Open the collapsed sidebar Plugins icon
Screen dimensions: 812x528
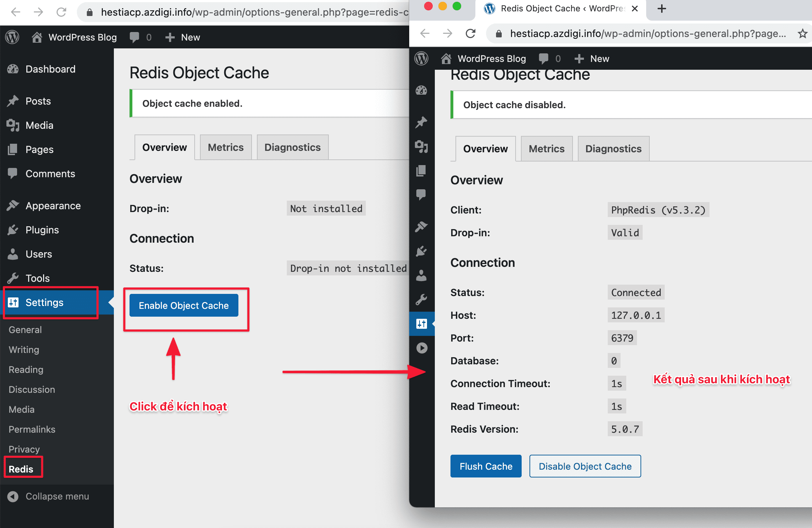point(421,251)
